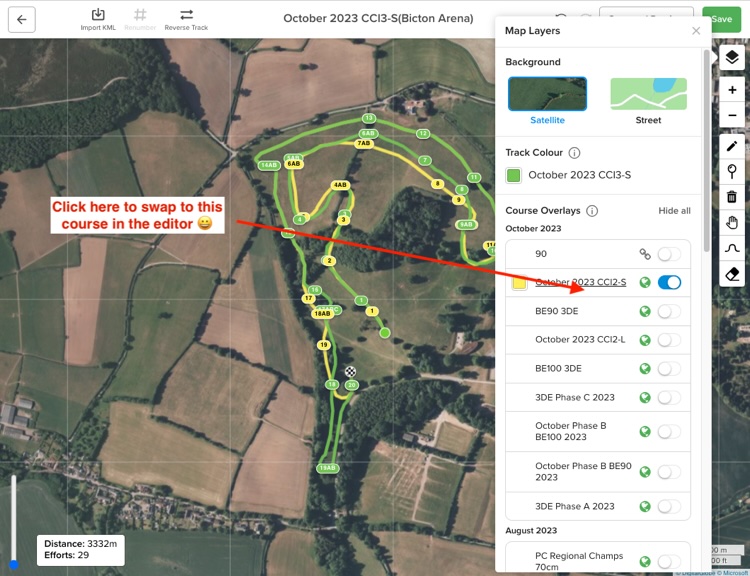Viewport: 750px width, 576px height.
Task: Turn on the 90 course overlay
Action: point(669,254)
